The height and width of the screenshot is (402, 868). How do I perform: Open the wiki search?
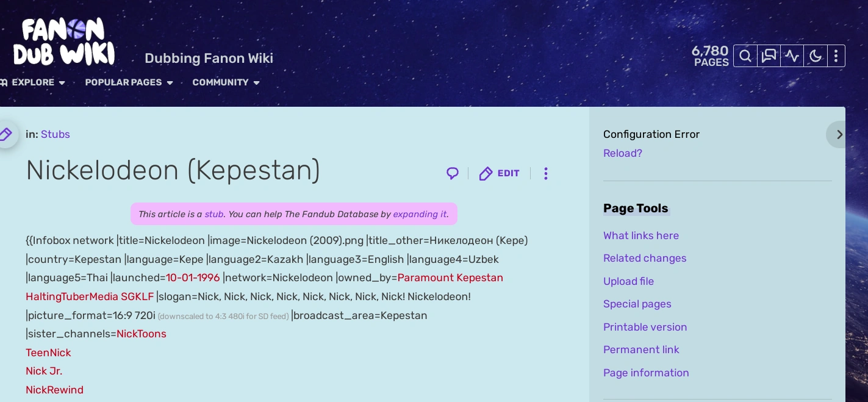(x=745, y=56)
